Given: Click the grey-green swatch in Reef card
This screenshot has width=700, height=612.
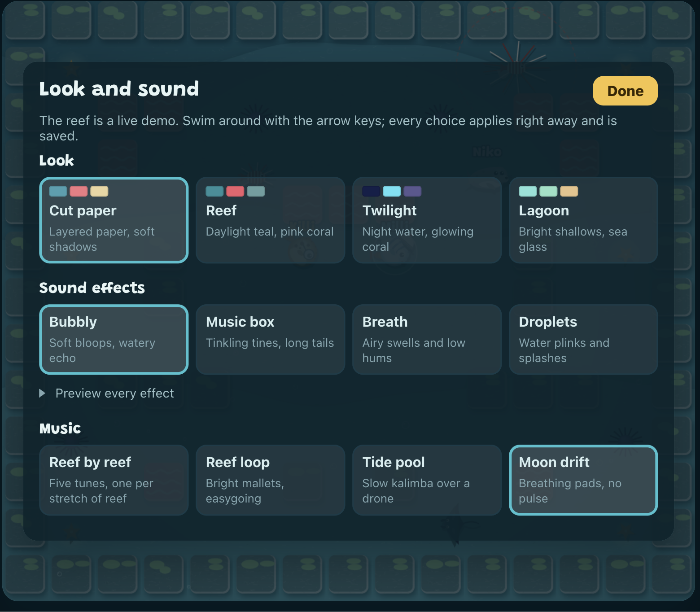Looking at the screenshot, I should tap(256, 191).
